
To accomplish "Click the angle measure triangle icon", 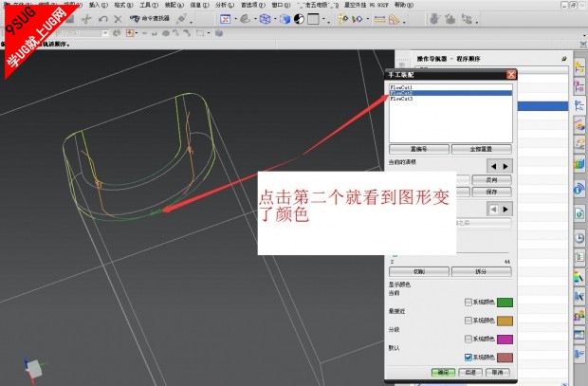I will coord(394,19).
